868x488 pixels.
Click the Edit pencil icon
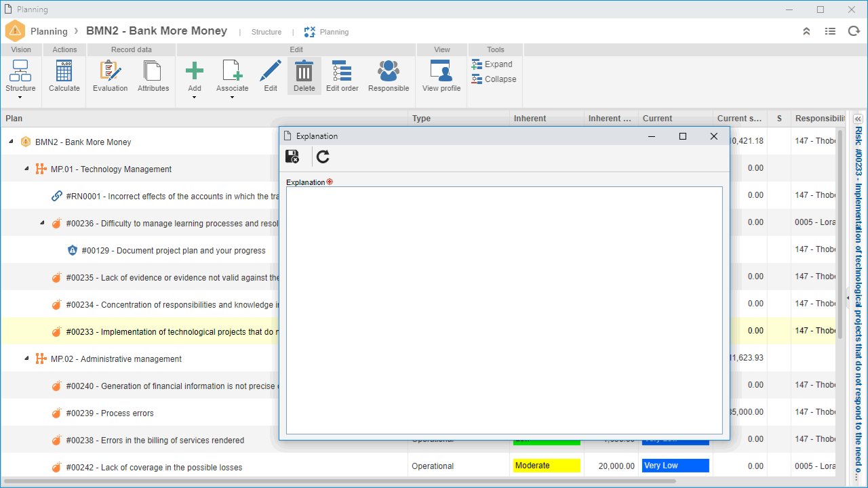tap(270, 71)
